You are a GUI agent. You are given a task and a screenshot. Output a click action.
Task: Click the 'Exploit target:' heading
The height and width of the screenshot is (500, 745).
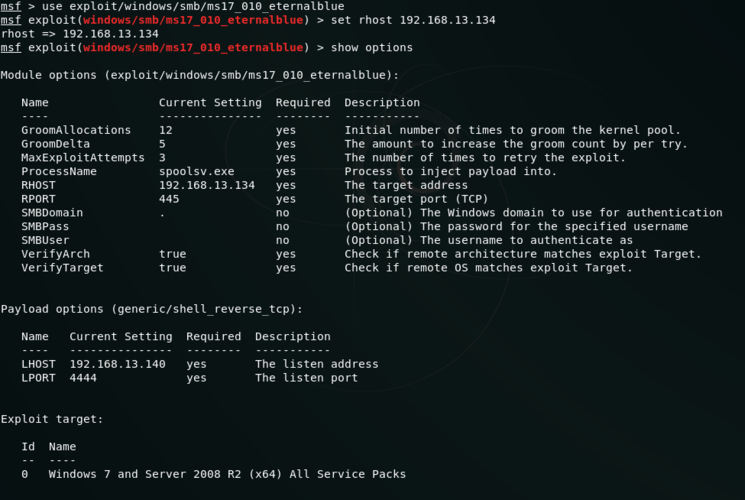[x=52, y=419]
